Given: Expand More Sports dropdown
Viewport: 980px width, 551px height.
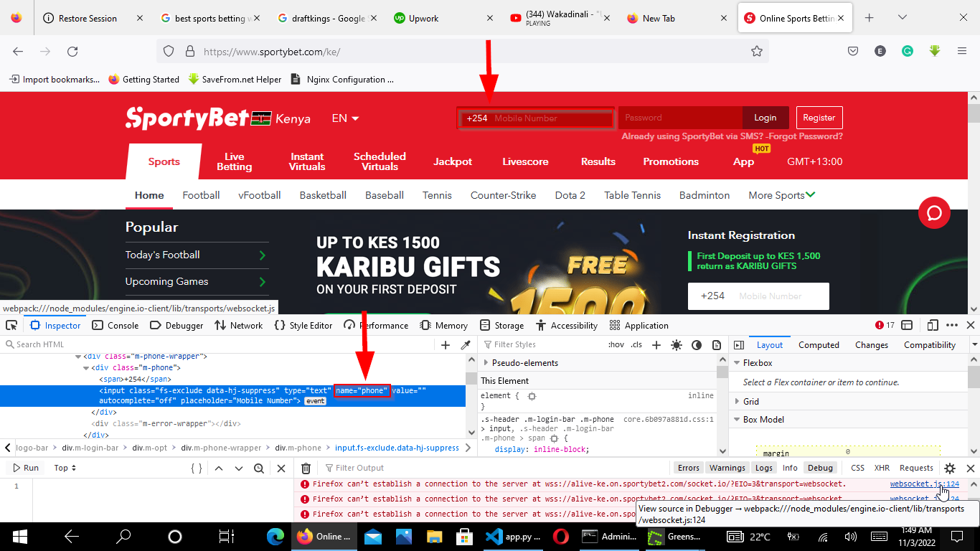Looking at the screenshot, I should point(782,195).
